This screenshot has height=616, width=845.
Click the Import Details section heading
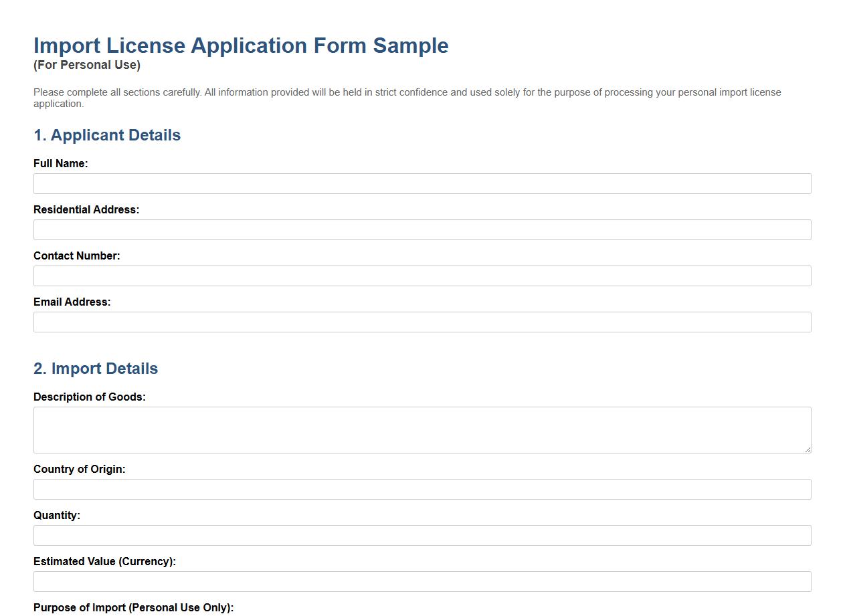96,369
